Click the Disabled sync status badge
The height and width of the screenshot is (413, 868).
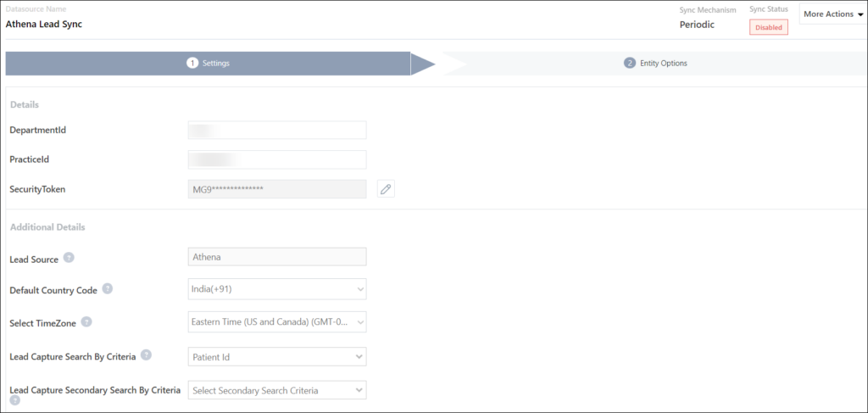[768, 27]
